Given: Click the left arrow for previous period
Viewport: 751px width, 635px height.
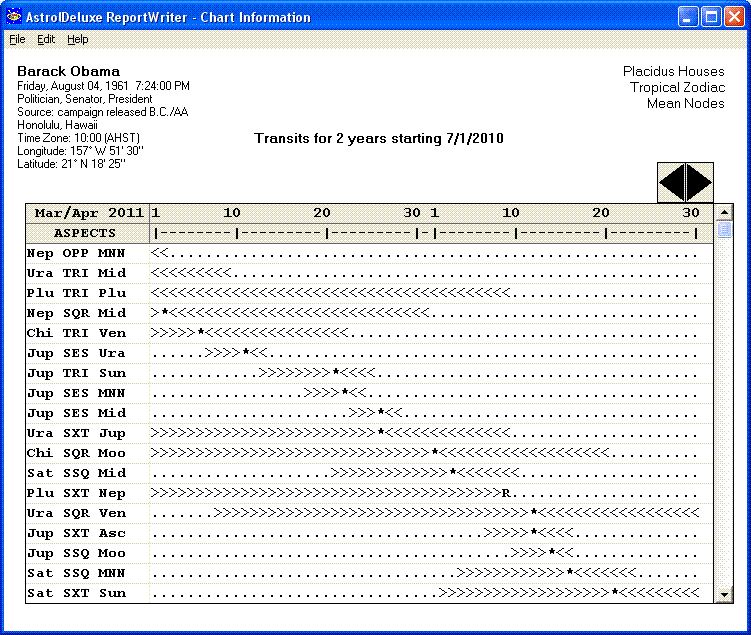Looking at the screenshot, I should [671, 182].
